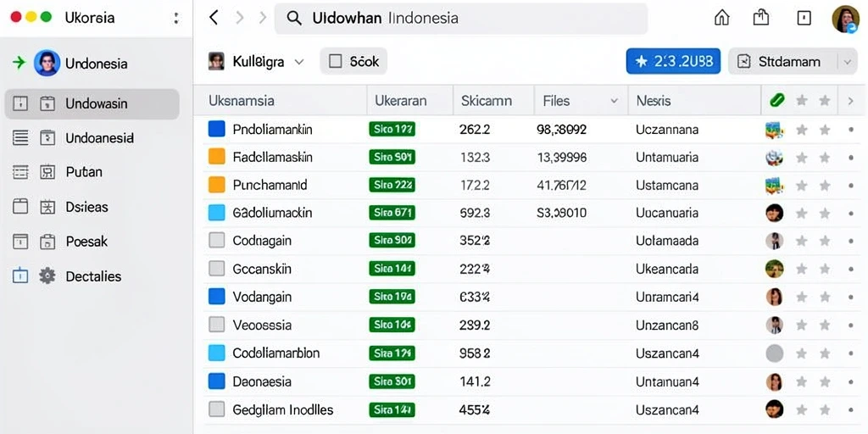Click the second star in the Punchamanid row
Viewport: 868px width, 434px height.
click(x=825, y=186)
